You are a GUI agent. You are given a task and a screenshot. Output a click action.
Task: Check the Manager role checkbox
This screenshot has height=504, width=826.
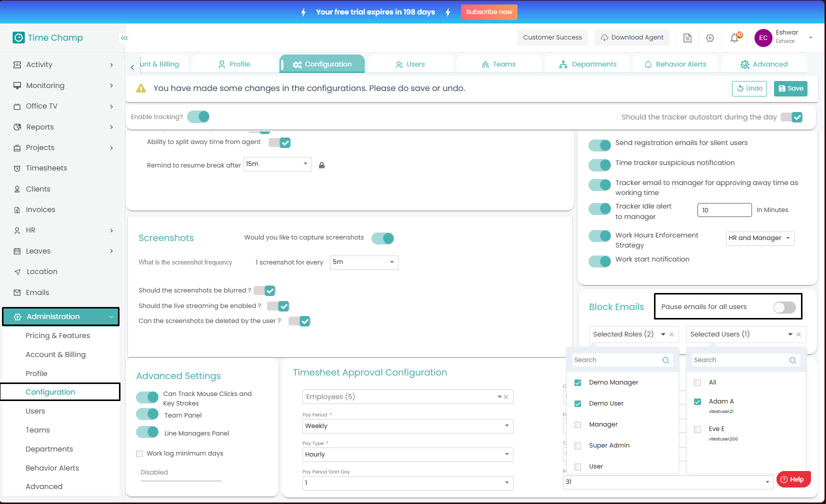click(x=578, y=424)
